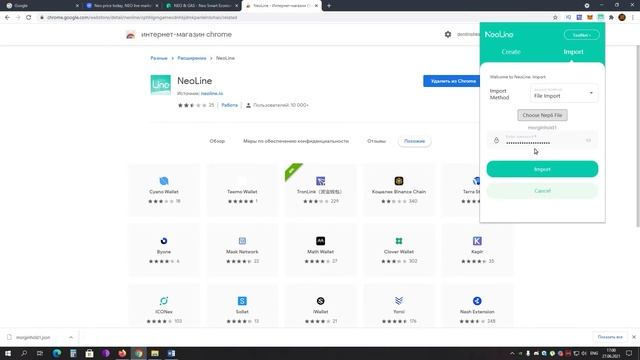Image resolution: width=640 pixels, height=360 pixels.
Task: Open the Sollet extension icon
Action: click(x=242, y=301)
